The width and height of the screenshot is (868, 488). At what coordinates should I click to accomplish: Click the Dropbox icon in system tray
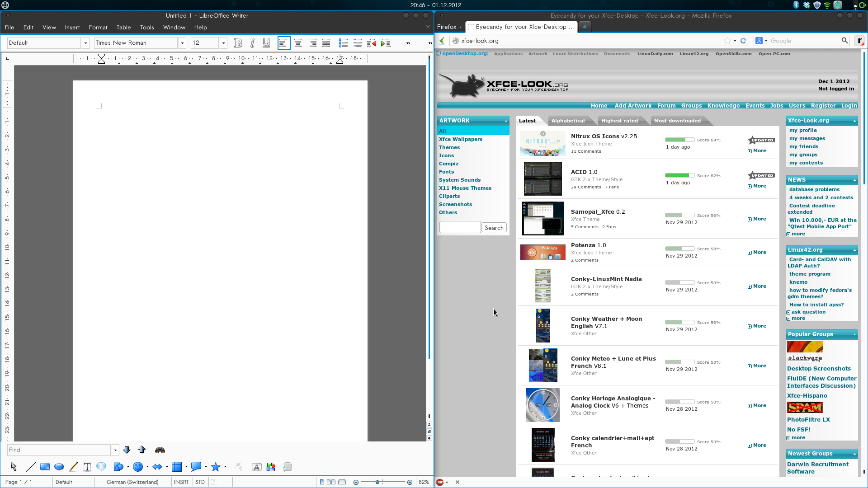click(x=807, y=5)
